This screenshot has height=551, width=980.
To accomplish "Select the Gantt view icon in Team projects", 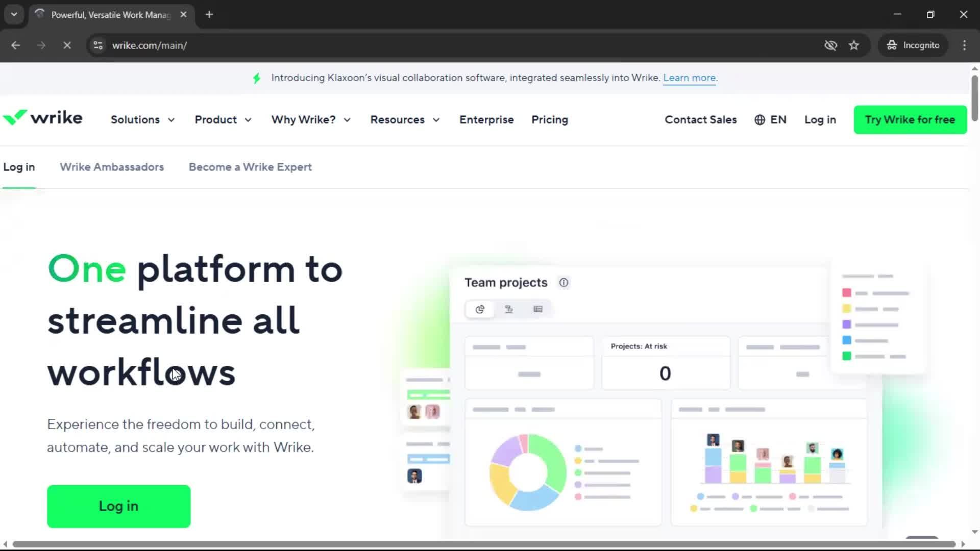I will coord(509,309).
